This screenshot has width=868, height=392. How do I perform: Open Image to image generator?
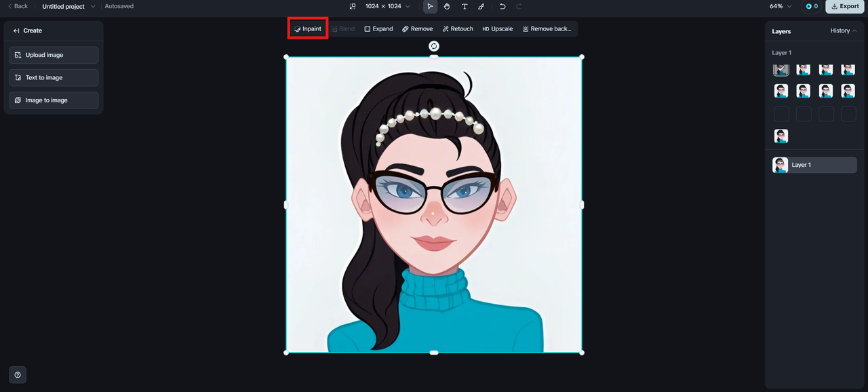[54, 100]
